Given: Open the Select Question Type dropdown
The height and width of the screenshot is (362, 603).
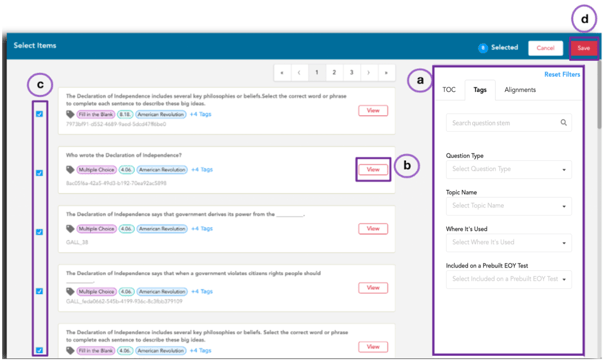Looking at the screenshot, I should click(x=508, y=169).
